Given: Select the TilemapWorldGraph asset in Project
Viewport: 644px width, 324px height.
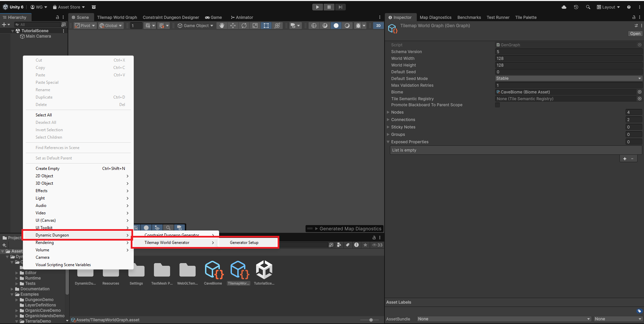Looking at the screenshot, I should click(x=239, y=273).
